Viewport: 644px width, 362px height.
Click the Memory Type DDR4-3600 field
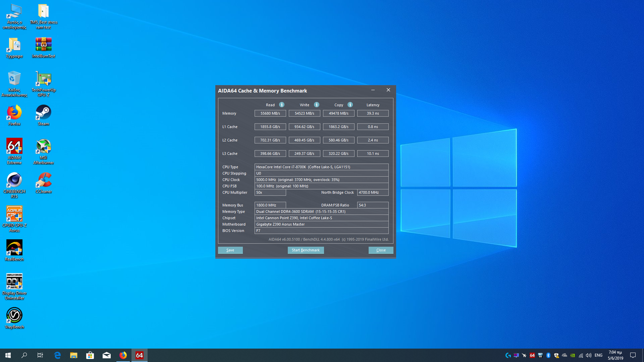click(321, 212)
